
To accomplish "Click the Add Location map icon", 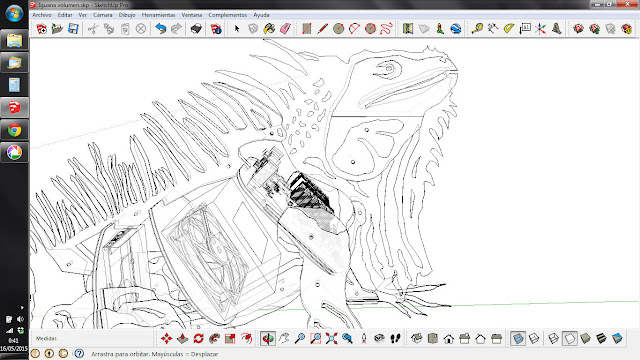I will tap(408, 29).
